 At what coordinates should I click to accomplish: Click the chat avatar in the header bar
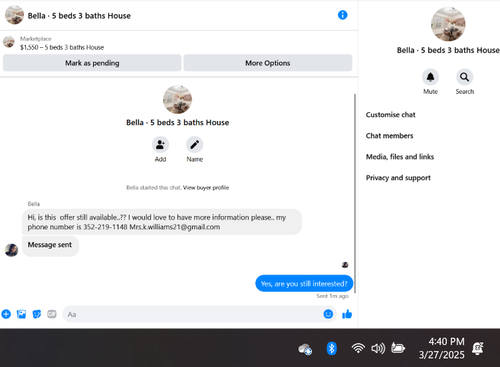(14, 15)
